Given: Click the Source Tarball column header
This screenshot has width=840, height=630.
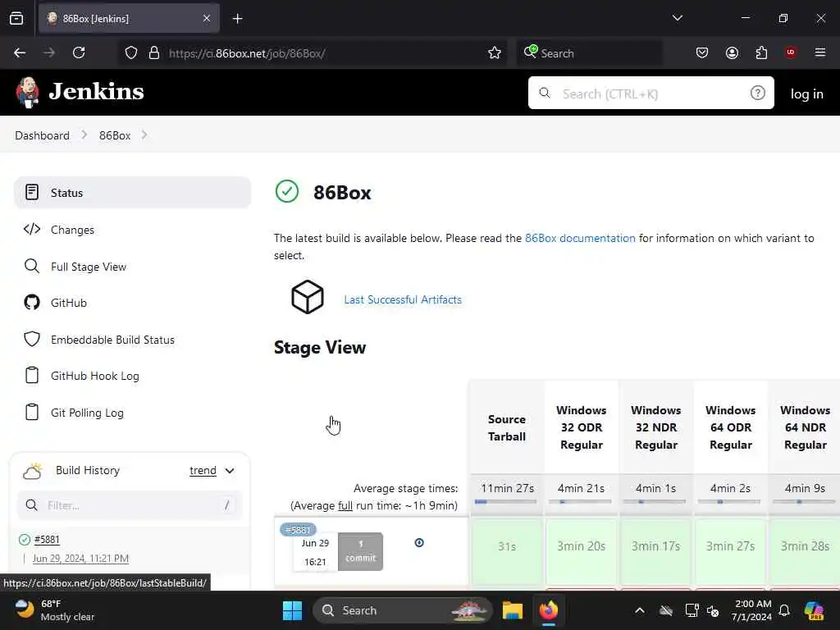Looking at the screenshot, I should point(507,427).
